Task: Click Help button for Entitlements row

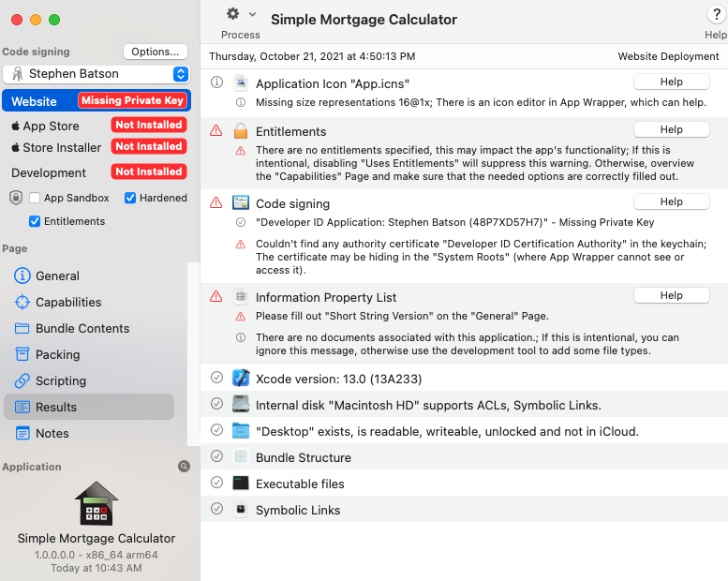Action: point(672,129)
